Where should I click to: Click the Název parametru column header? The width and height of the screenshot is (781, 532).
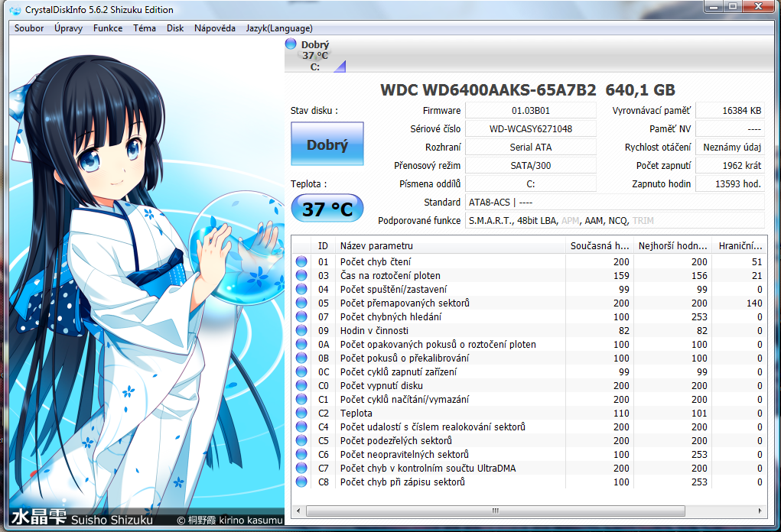(x=451, y=246)
